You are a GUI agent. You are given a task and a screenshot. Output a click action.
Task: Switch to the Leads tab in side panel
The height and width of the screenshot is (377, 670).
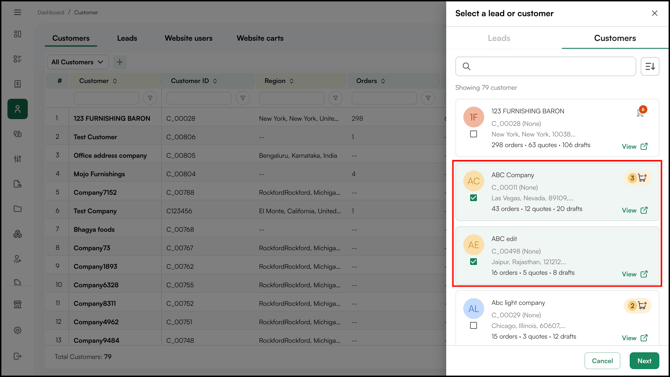click(499, 38)
